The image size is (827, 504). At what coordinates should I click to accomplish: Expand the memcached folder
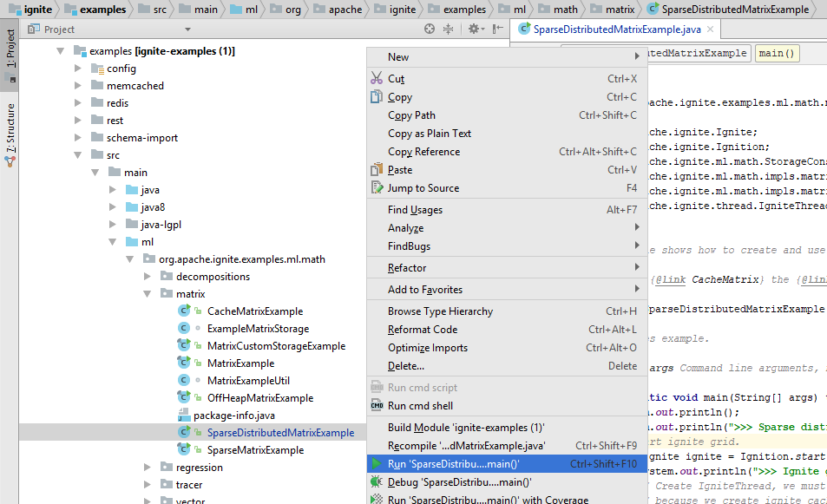pos(78,85)
